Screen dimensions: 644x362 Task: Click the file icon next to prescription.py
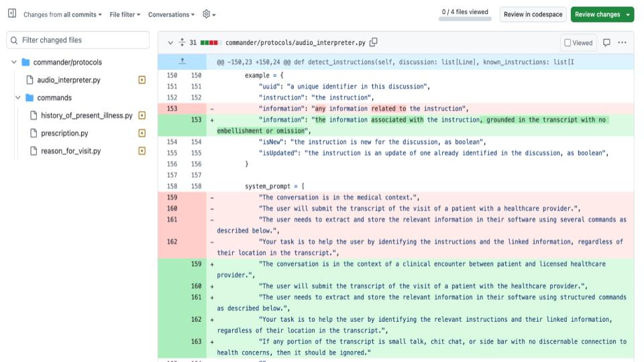34,133
